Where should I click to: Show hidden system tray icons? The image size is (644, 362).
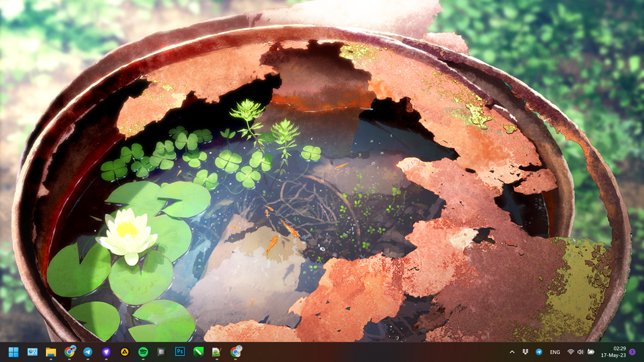pos(512,352)
